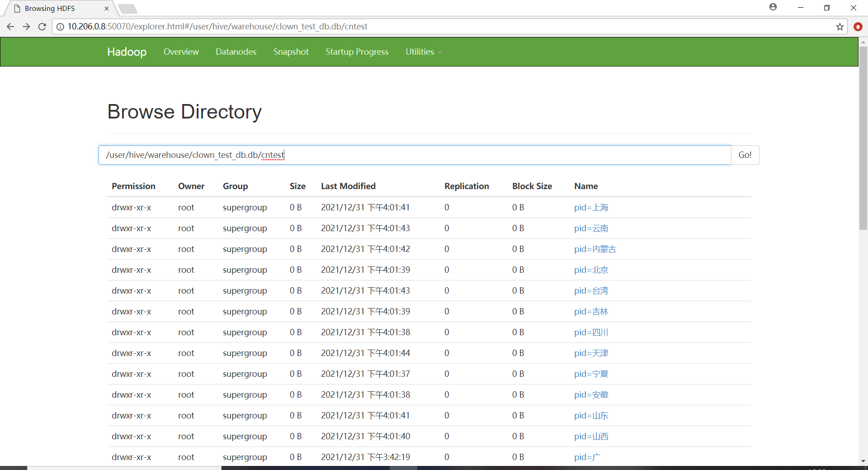The height and width of the screenshot is (470, 868).
Task: Open the pid=宁夏 directory
Action: 591,374
